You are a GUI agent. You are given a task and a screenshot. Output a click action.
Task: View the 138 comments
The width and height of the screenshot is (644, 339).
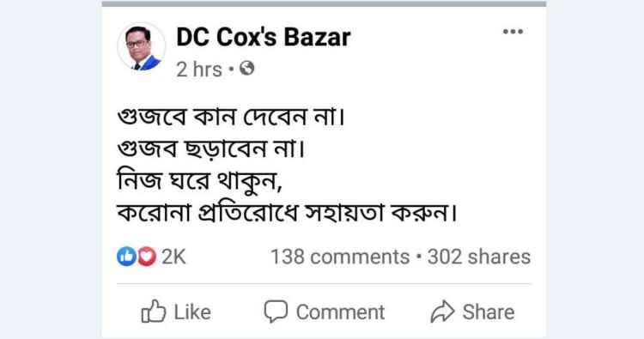click(340, 257)
